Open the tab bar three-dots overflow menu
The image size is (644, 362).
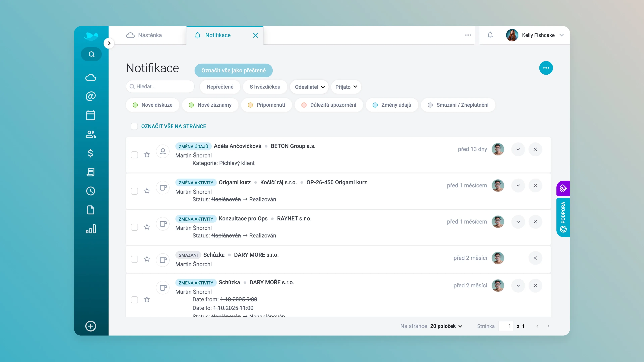point(468,35)
